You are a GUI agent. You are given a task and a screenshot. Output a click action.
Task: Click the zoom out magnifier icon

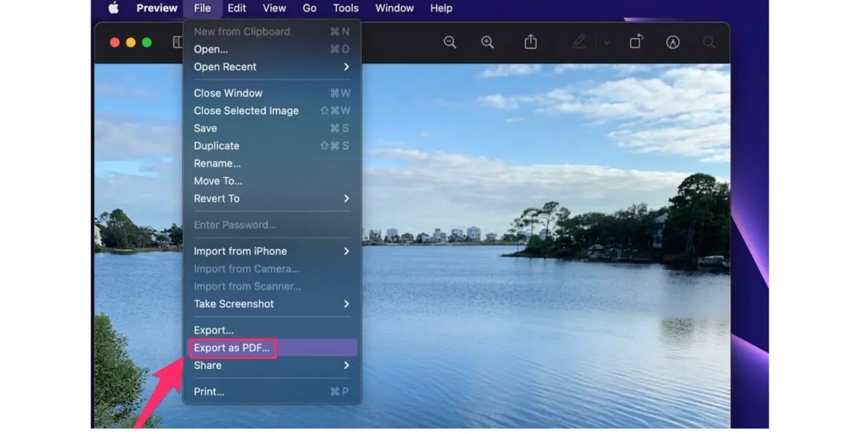coord(450,42)
